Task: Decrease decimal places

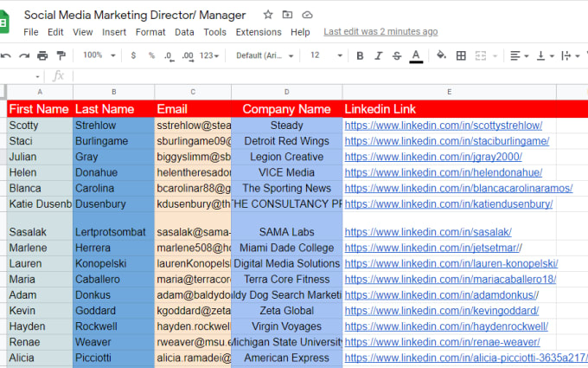Action: 169,56
